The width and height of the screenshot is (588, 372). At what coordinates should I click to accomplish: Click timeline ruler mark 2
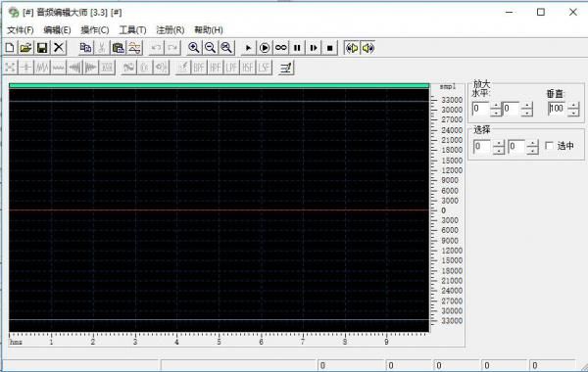[93, 342]
